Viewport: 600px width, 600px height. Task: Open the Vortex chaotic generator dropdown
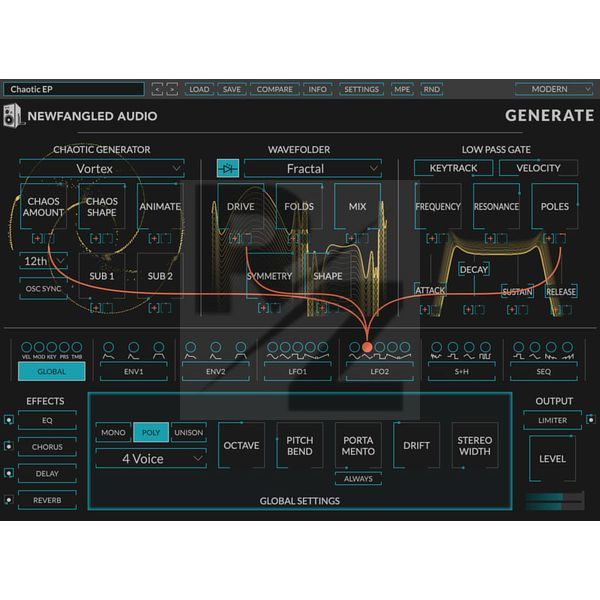coord(102,168)
